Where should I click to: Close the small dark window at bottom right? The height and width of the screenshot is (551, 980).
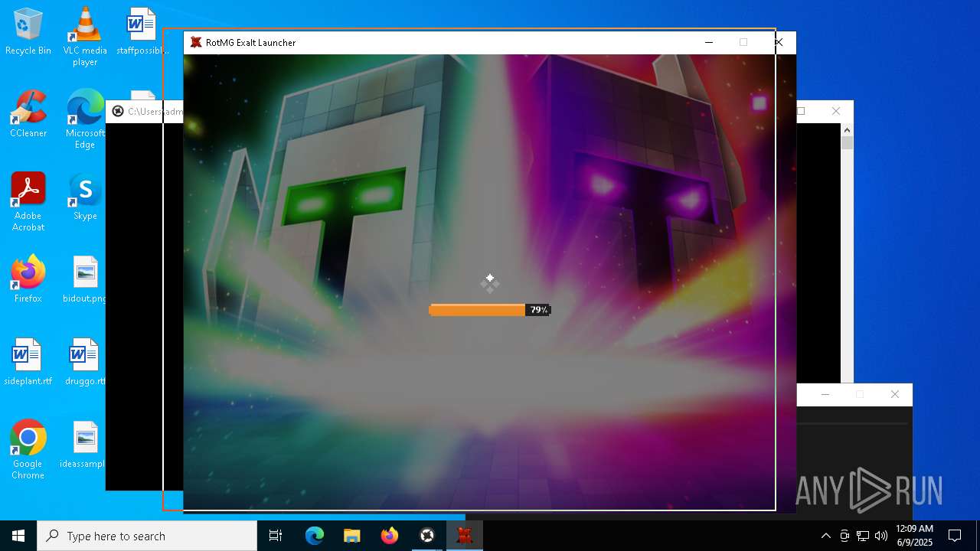(x=894, y=394)
